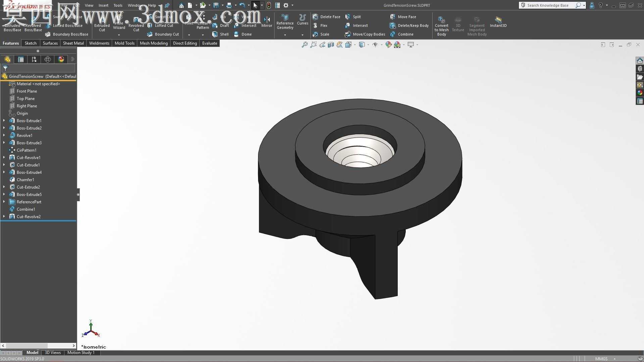Toggle Instant3D mode
This screenshot has width=644, height=362.
pos(498,22)
